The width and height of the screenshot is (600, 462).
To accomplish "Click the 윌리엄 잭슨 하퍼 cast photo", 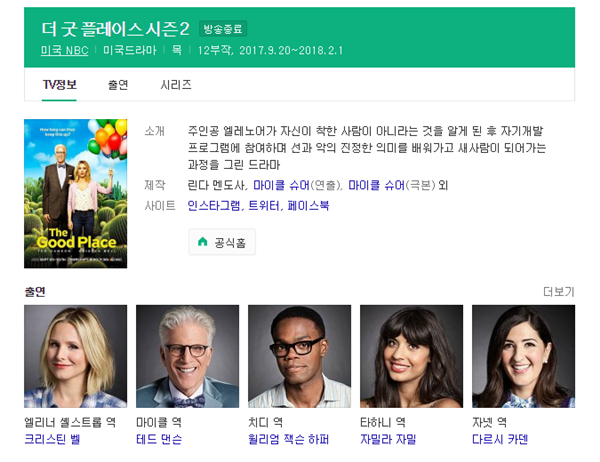I will click(299, 356).
